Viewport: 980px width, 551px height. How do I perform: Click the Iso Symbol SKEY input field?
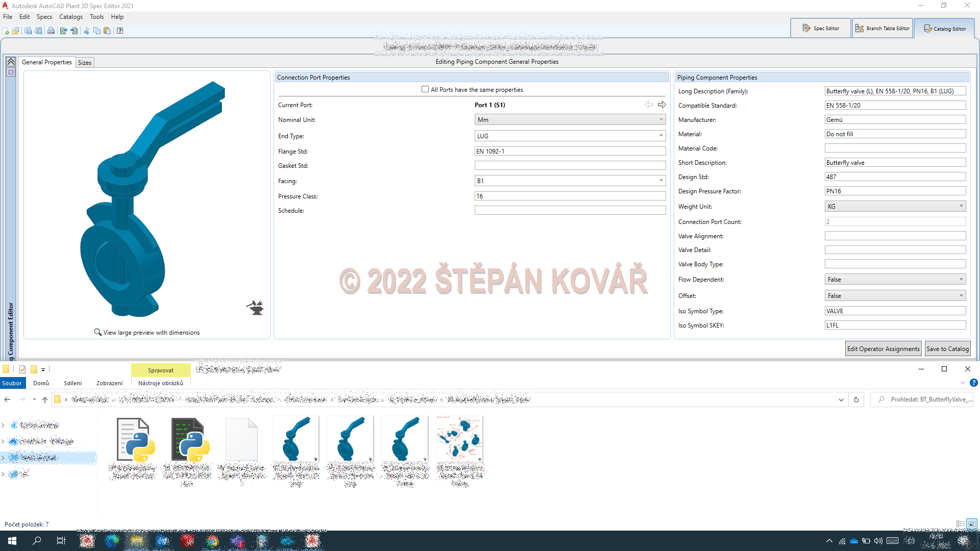(895, 325)
